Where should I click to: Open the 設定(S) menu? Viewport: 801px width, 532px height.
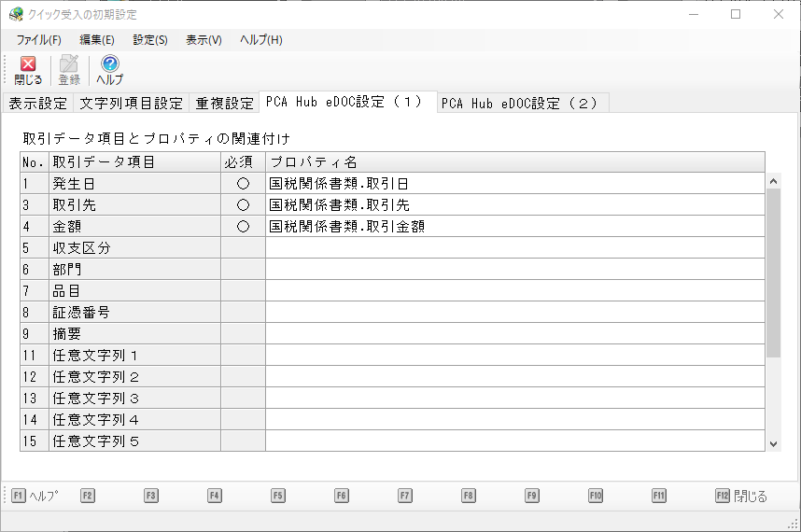pyautogui.click(x=150, y=40)
